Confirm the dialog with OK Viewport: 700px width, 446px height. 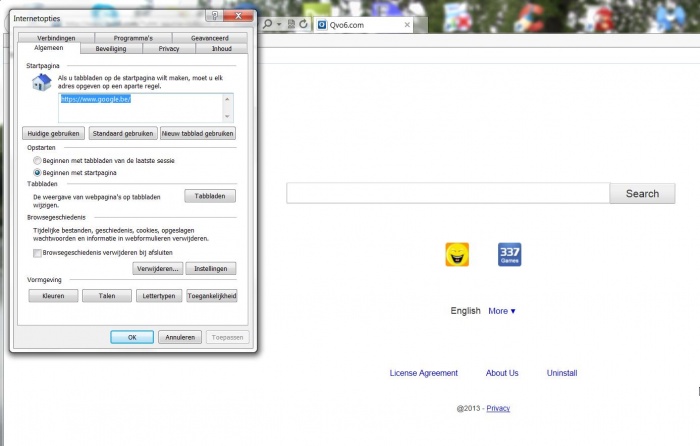coord(132,338)
